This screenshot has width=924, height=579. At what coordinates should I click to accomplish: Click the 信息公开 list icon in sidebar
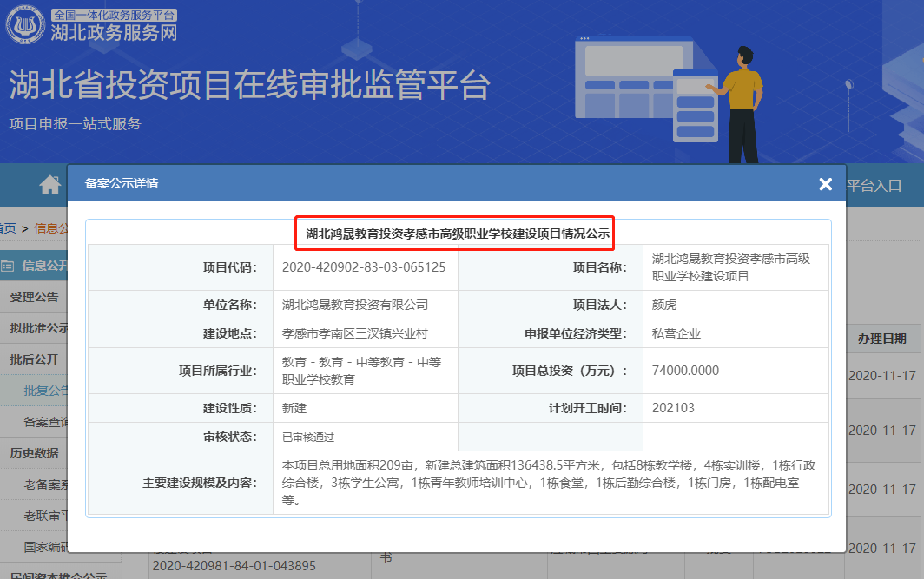[8, 266]
